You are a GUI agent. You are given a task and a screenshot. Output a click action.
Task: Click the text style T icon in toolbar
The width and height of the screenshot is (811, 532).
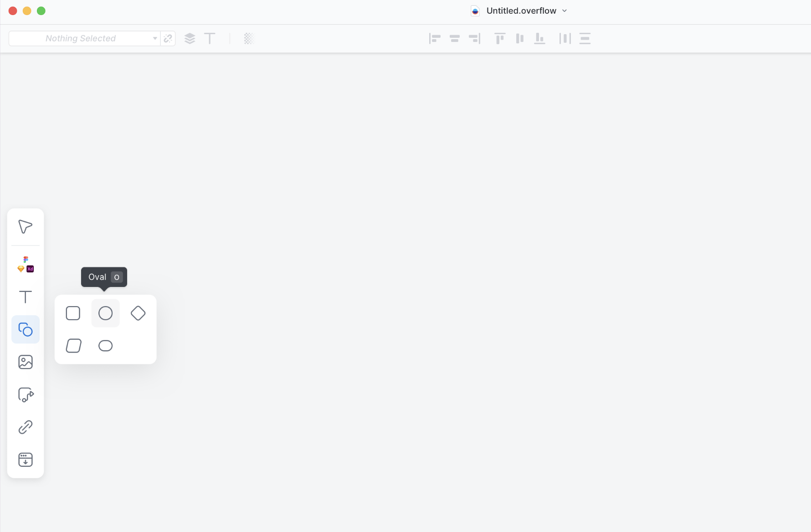pyautogui.click(x=210, y=39)
